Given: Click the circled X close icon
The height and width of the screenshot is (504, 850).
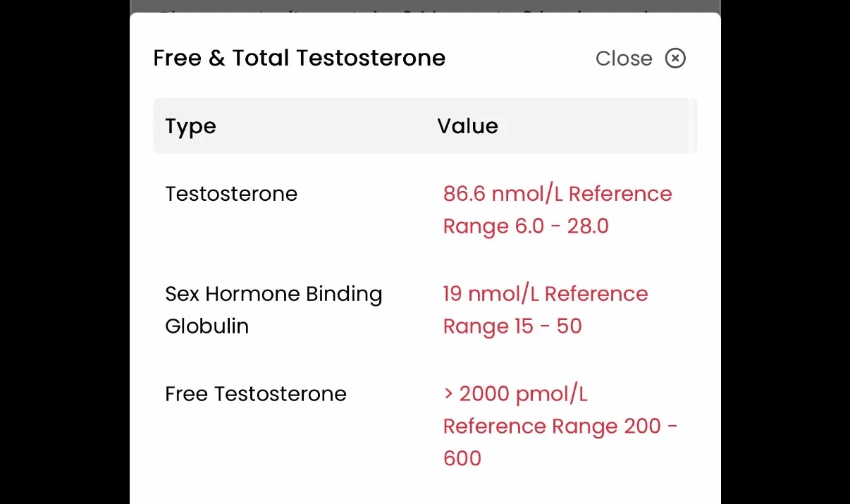Looking at the screenshot, I should 675,58.
